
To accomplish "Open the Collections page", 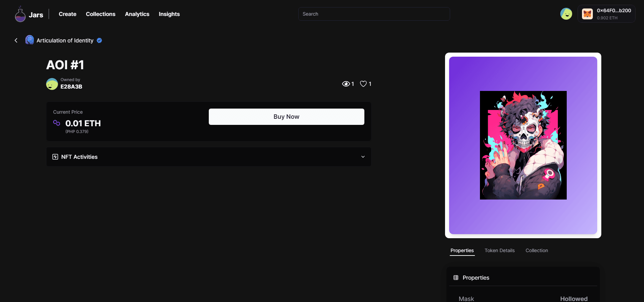I will (101, 14).
